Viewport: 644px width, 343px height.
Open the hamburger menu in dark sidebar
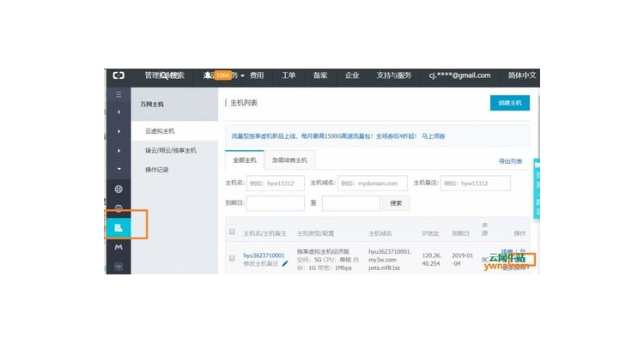click(x=118, y=95)
